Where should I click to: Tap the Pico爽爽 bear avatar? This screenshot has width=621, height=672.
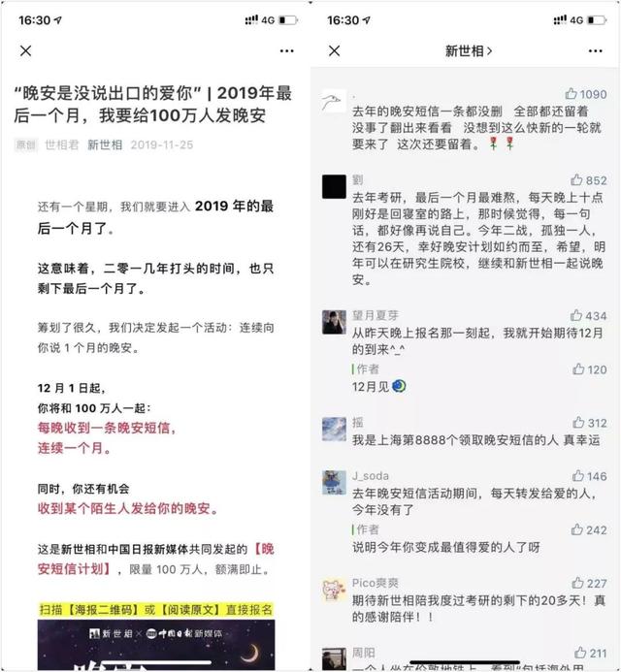(x=334, y=590)
